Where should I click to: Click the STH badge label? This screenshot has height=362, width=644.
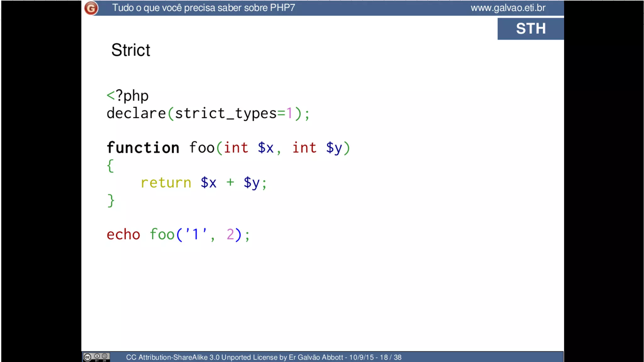[530, 29]
